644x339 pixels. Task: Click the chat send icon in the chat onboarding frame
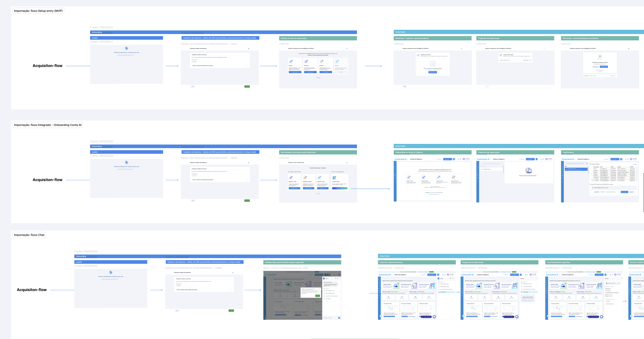point(339,318)
